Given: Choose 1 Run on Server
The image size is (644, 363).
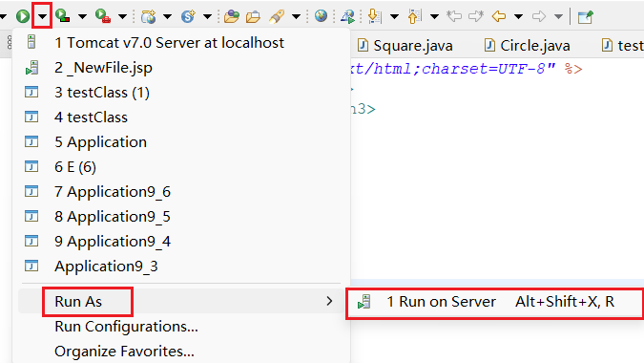Looking at the screenshot, I should tap(494, 302).
